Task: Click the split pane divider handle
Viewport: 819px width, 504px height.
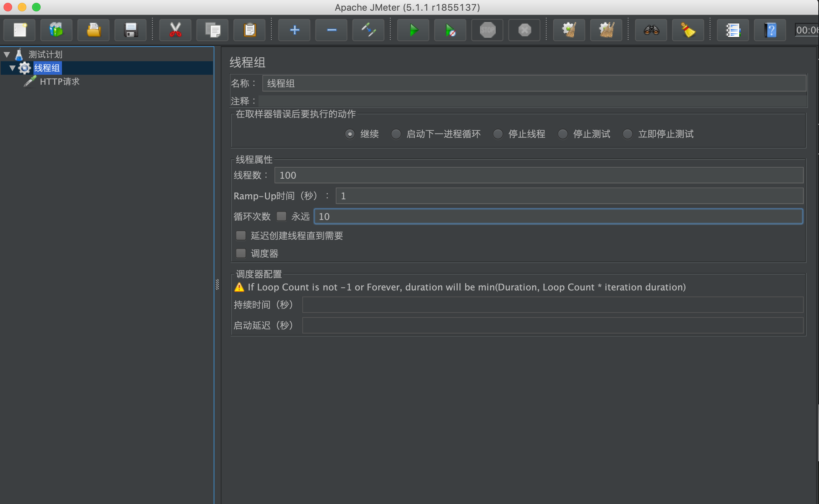Action: [217, 285]
